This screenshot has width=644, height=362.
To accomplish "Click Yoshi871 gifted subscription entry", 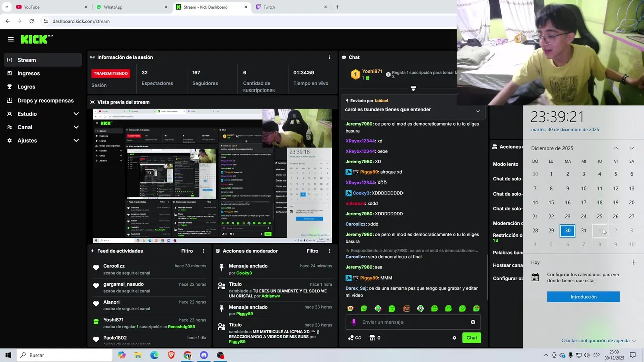I will [x=149, y=323].
